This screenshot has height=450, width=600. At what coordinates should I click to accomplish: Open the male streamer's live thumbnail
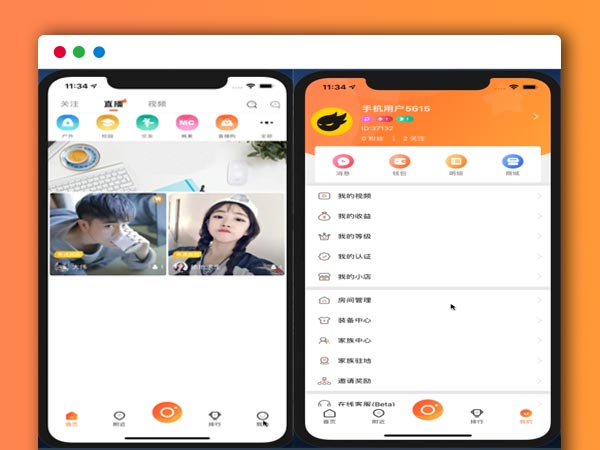click(x=107, y=234)
